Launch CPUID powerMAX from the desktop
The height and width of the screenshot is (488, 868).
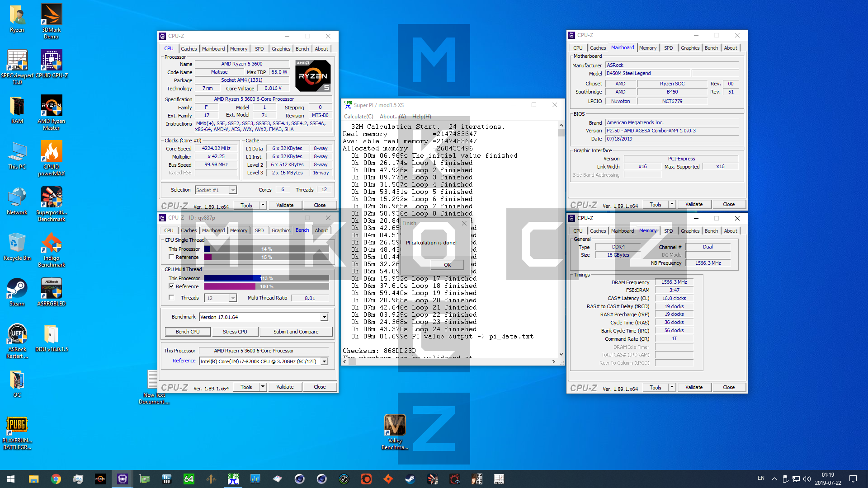51,158
